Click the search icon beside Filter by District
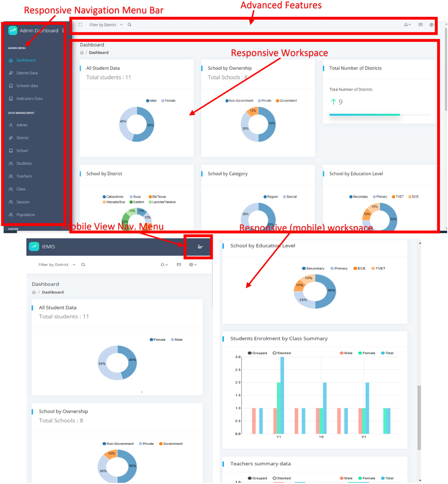Viewport: 448px width, 484px height. (x=130, y=25)
